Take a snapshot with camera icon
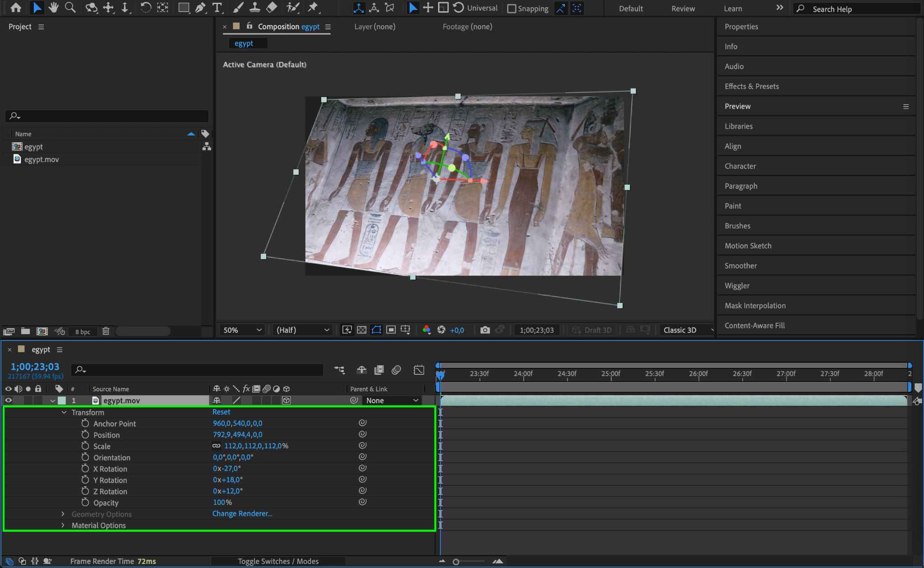Image resolution: width=924 pixels, height=568 pixels. tap(485, 330)
